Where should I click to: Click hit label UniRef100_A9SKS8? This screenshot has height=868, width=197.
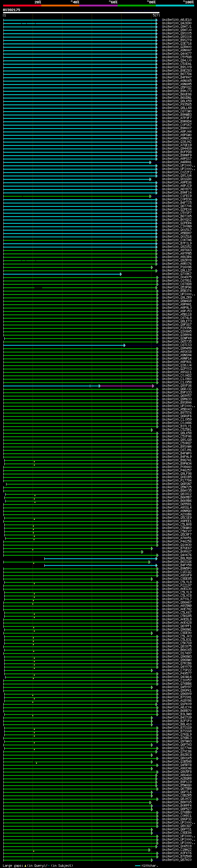click(177, 352)
